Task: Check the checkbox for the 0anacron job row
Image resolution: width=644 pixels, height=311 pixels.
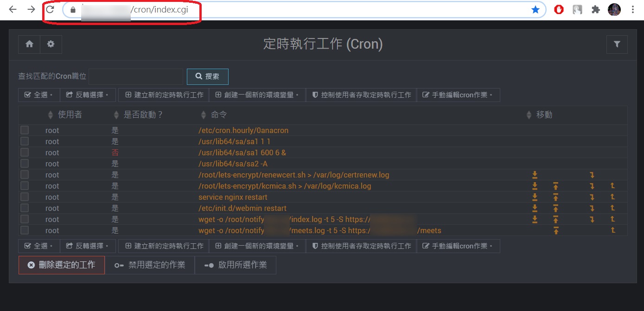Action: pos(25,130)
